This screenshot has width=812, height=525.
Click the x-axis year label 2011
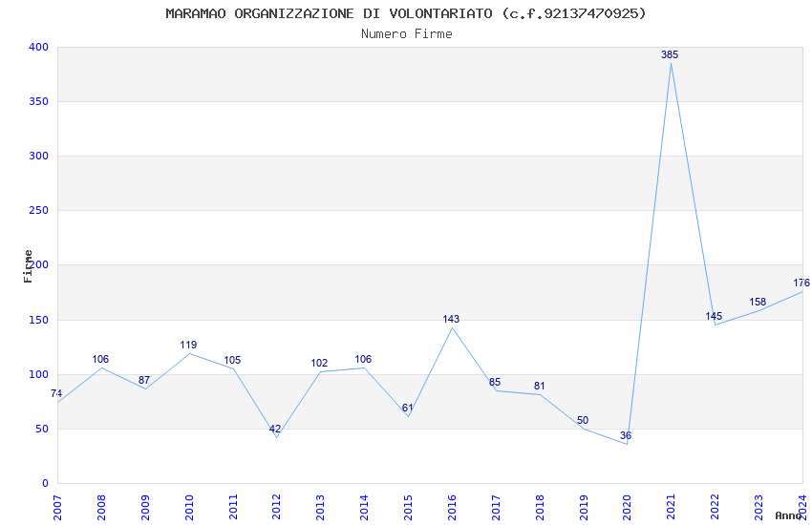pos(233,508)
